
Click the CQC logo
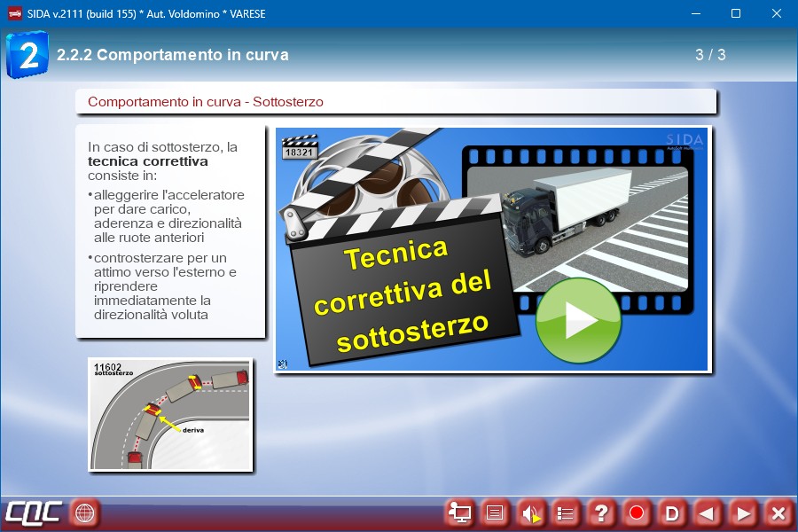point(33,512)
